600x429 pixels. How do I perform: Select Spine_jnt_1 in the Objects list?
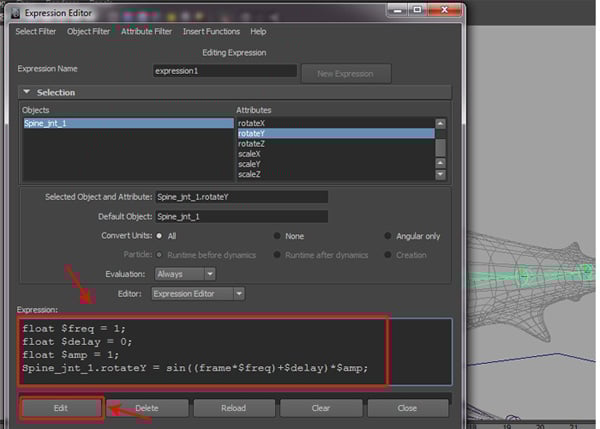(x=128, y=123)
